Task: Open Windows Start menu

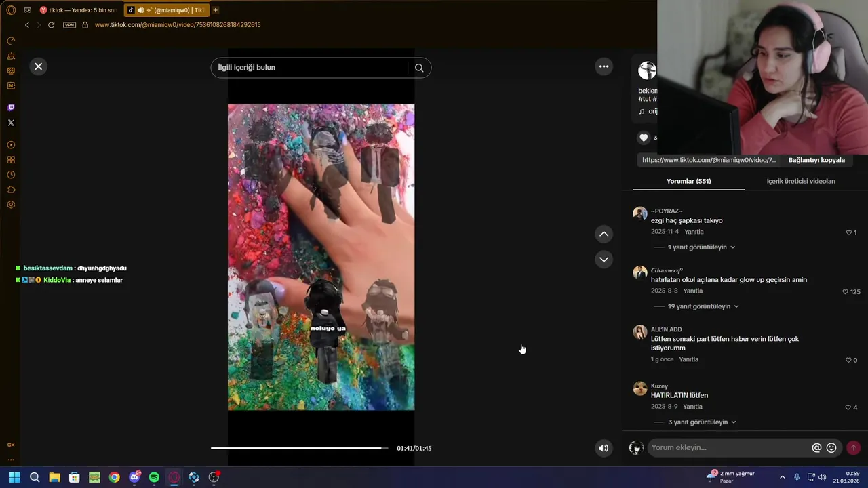Action: (x=15, y=477)
